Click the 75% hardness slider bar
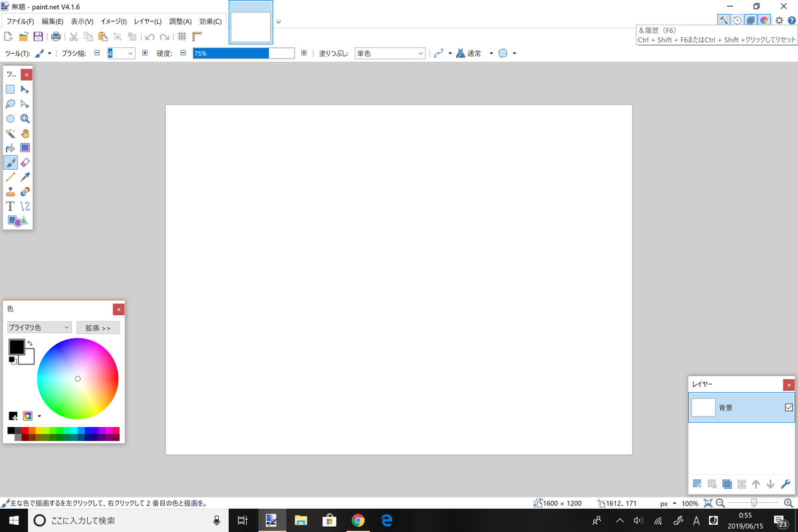798x532 pixels. [x=243, y=53]
